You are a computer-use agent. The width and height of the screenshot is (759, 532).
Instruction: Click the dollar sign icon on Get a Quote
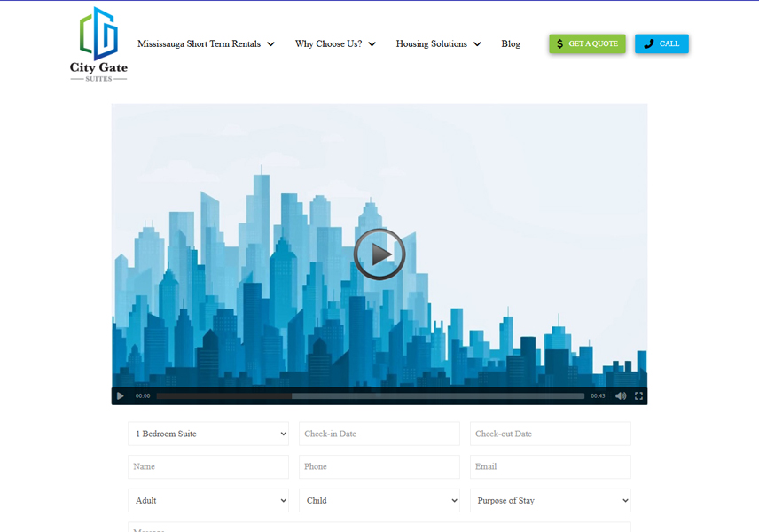click(x=559, y=43)
